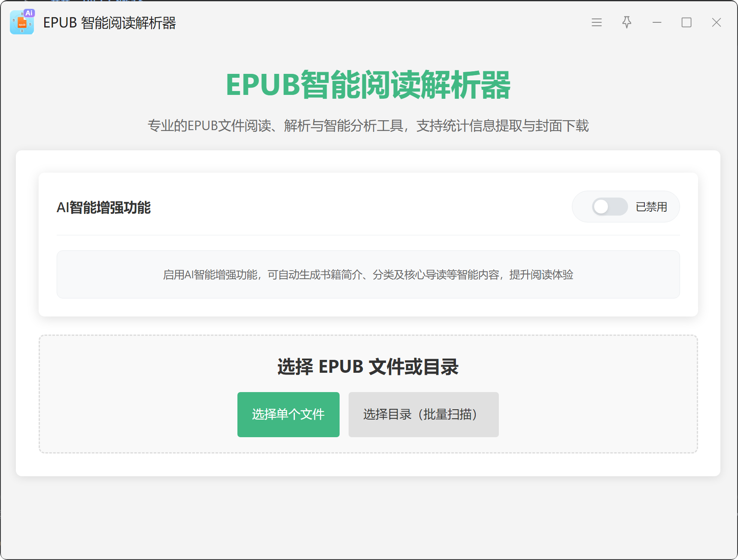
Task: Click empty space left of 选择单个文件 in the dashed drop zone
Action: tap(137, 414)
